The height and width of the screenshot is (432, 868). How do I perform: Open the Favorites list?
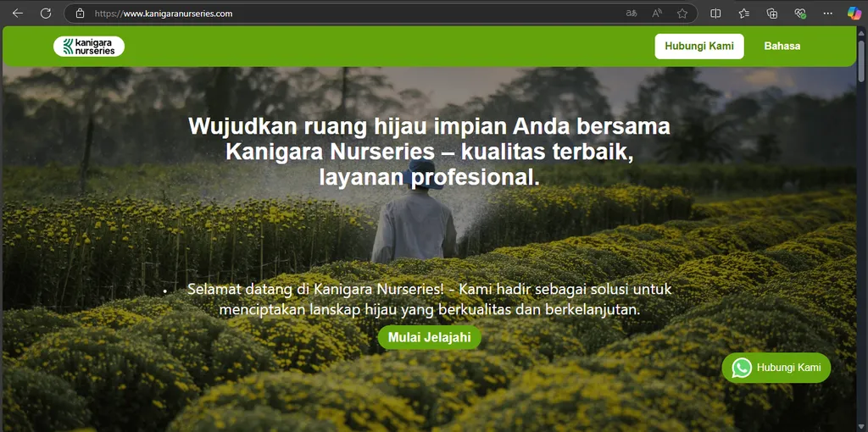click(744, 14)
